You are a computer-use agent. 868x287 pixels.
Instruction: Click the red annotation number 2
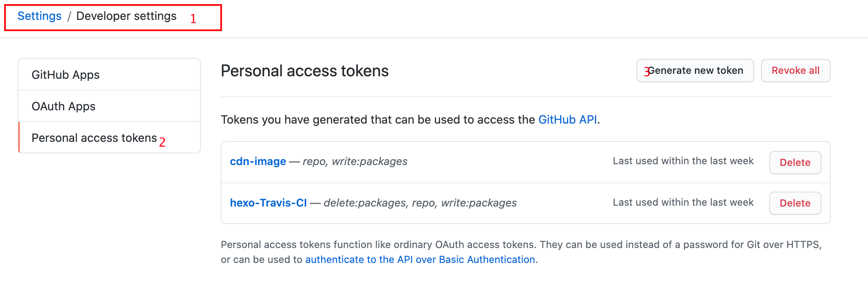pos(162,142)
